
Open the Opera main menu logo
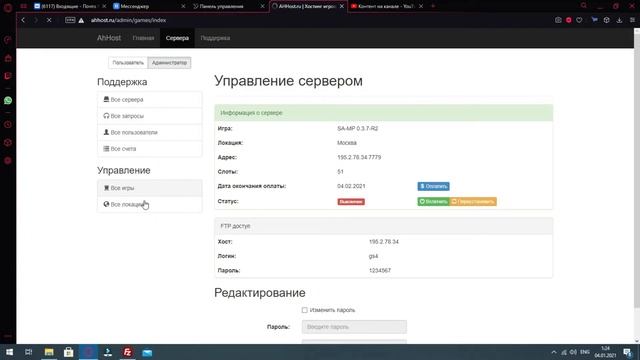pos(8,7)
